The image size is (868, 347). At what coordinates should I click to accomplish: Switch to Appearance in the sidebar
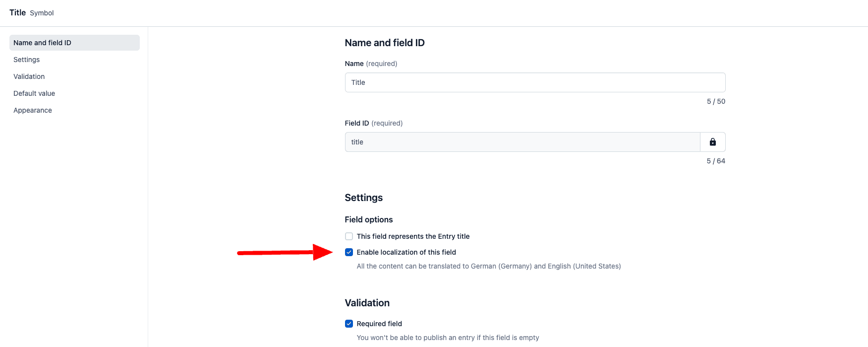click(33, 110)
